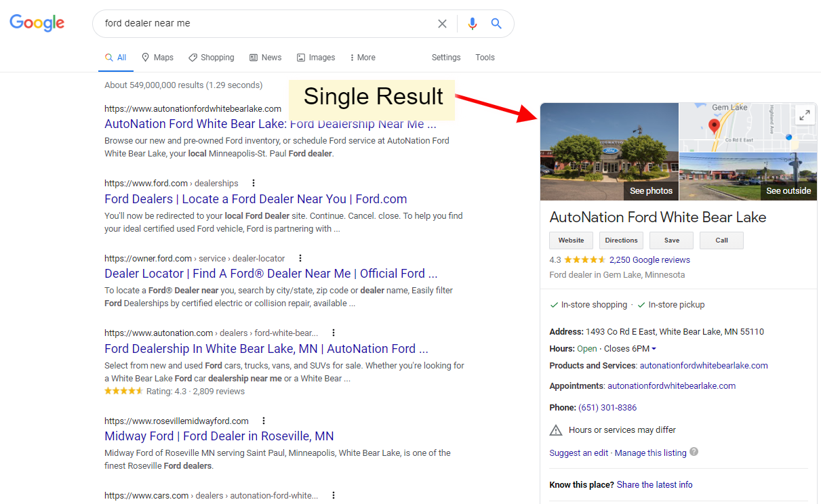Click the Save button

671,240
